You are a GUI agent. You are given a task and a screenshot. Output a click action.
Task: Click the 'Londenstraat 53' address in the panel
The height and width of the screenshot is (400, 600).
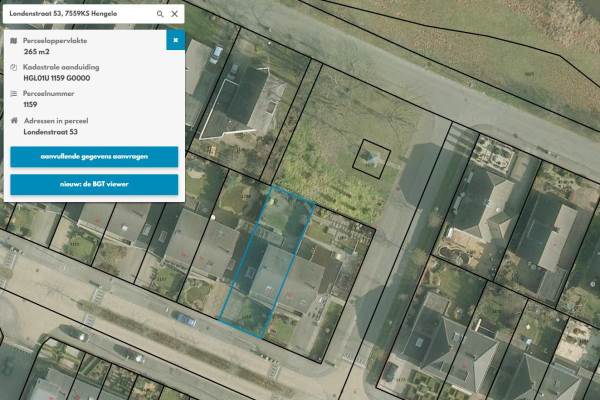tap(50, 131)
